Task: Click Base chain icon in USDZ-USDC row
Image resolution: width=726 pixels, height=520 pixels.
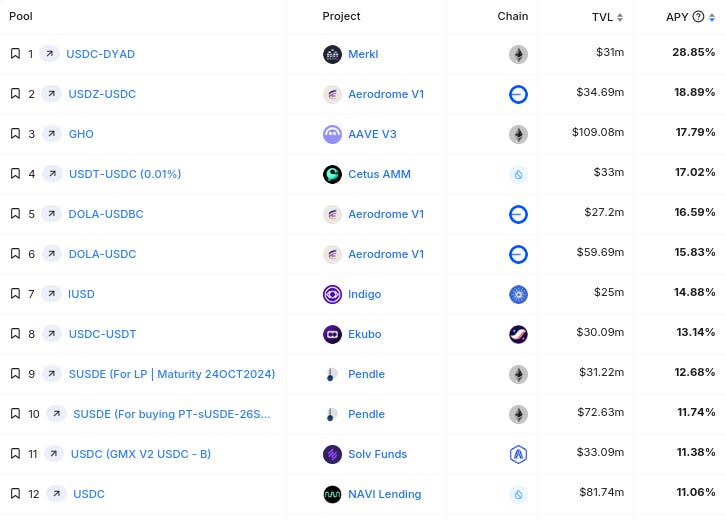Action: pos(518,94)
